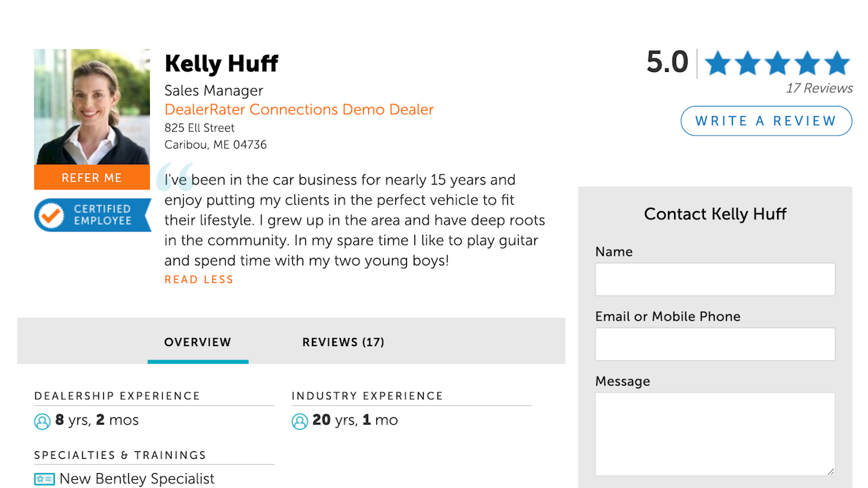
Task: Collapse bio with Read Less
Action: 199,280
